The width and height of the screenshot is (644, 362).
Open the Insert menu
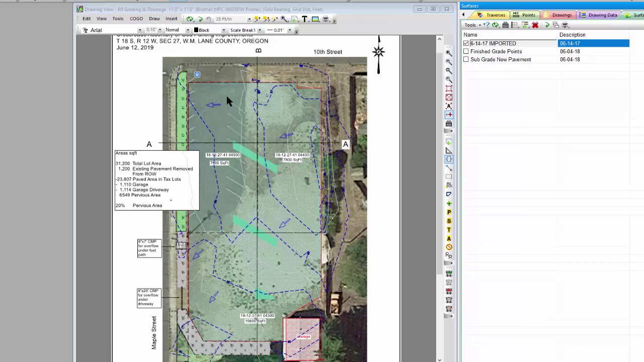[x=171, y=19]
